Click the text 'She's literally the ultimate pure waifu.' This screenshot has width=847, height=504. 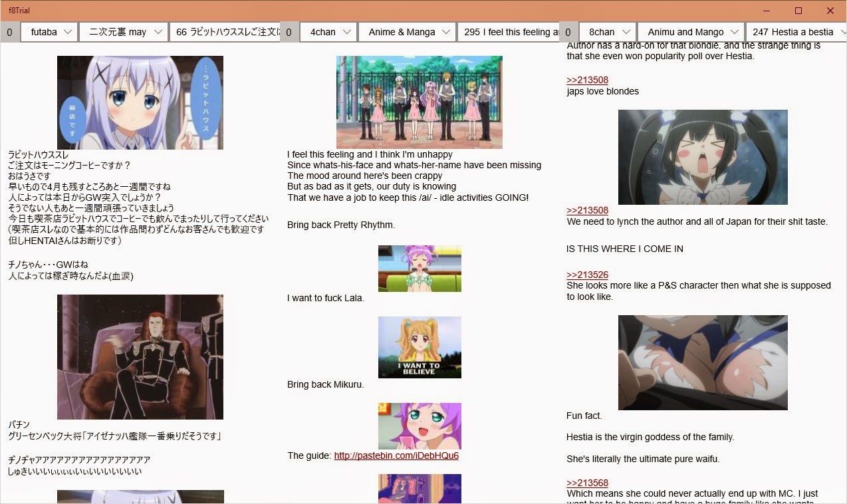[x=643, y=459]
